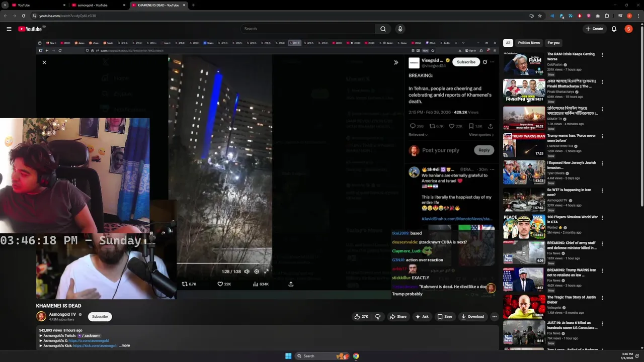Expand the description with ...more
Screen dimensions: 644x362
pos(124,345)
